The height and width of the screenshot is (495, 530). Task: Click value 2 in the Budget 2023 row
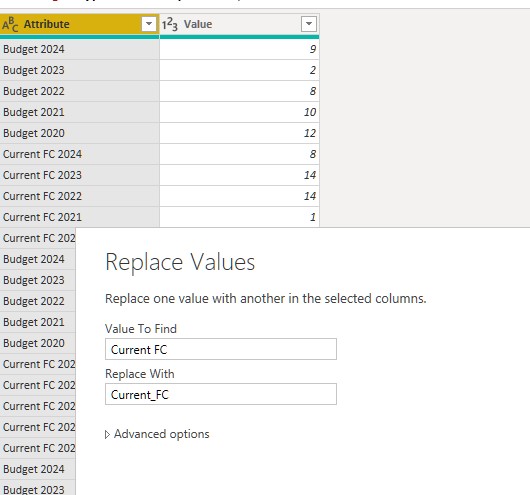(x=239, y=70)
